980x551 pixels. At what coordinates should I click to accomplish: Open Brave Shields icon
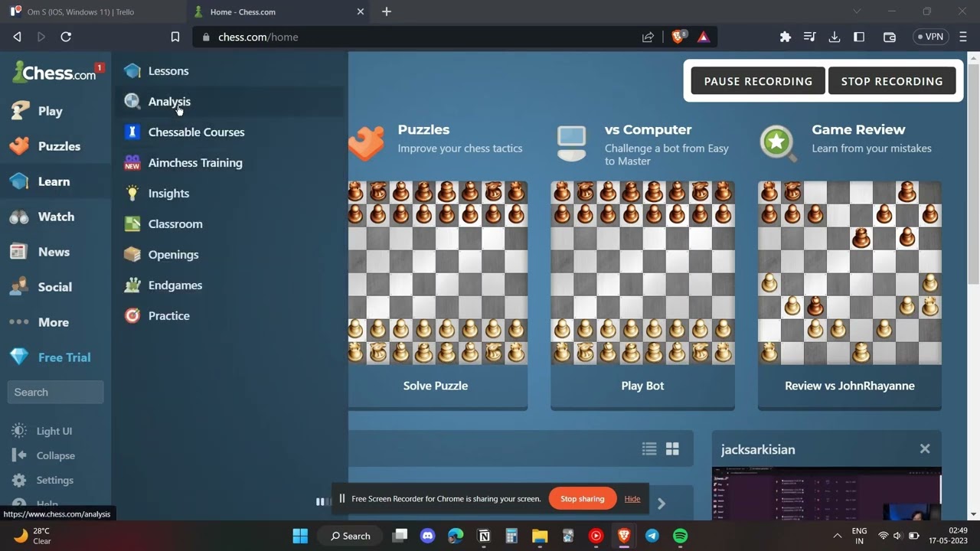(x=678, y=36)
